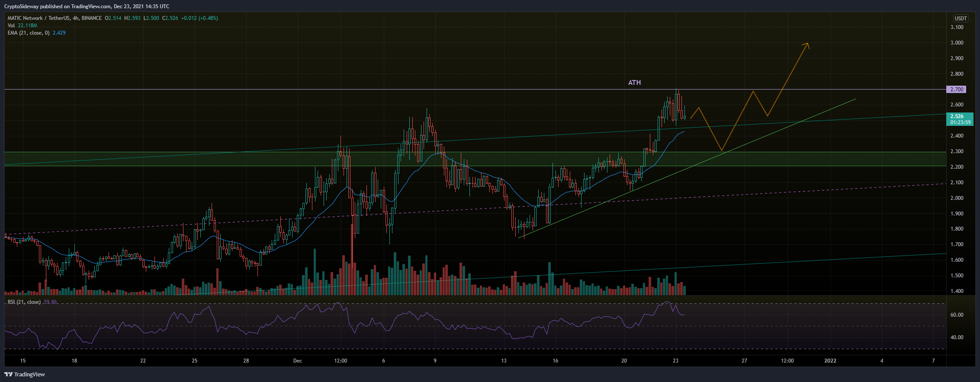Click the current price 2.526 countdown label
The height and width of the screenshot is (382, 980).
pyautogui.click(x=960, y=119)
